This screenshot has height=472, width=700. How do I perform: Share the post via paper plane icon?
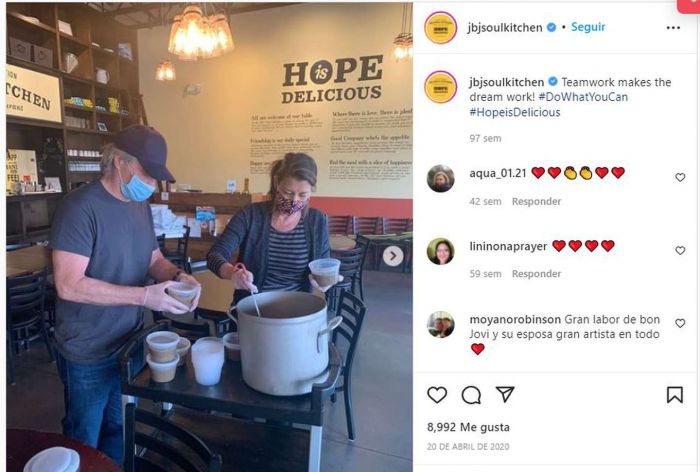click(x=505, y=394)
